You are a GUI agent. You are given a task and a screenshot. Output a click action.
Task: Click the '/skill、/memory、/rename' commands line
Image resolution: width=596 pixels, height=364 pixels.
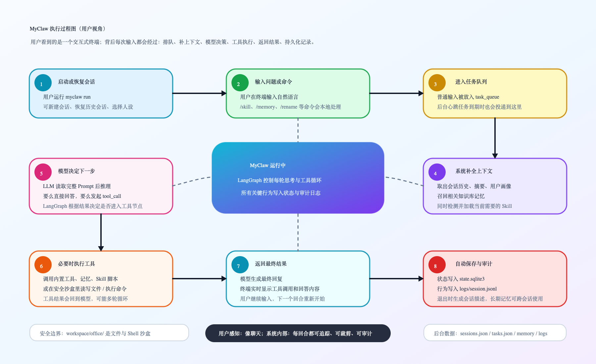[290, 107]
